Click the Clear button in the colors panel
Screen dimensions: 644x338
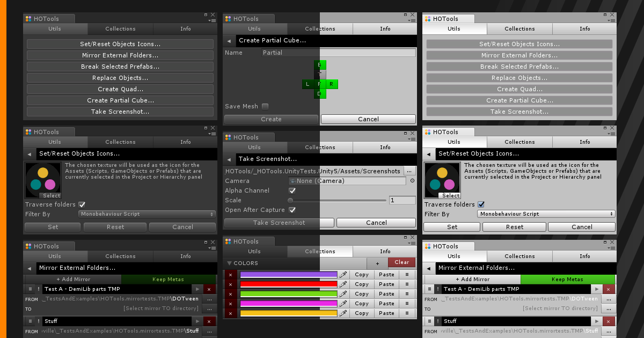[x=401, y=263]
